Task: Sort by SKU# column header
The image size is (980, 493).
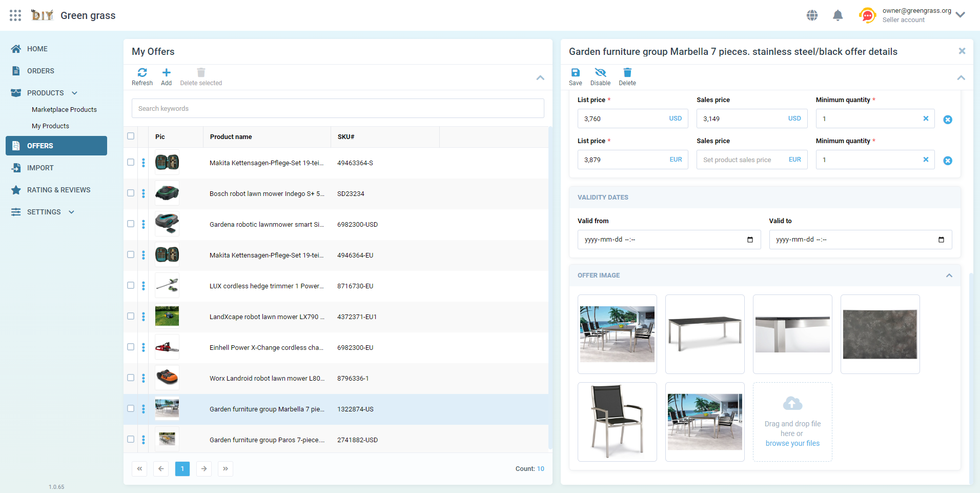Action: (346, 136)
